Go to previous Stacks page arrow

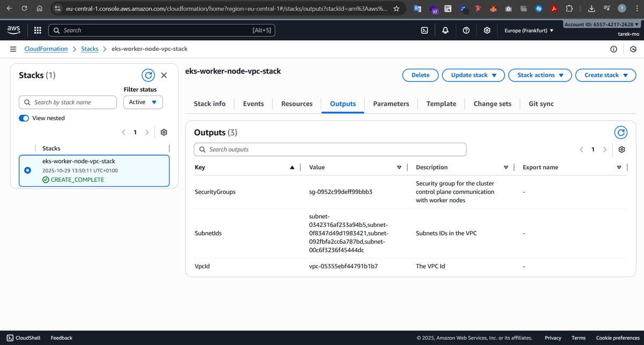point(123,132)
